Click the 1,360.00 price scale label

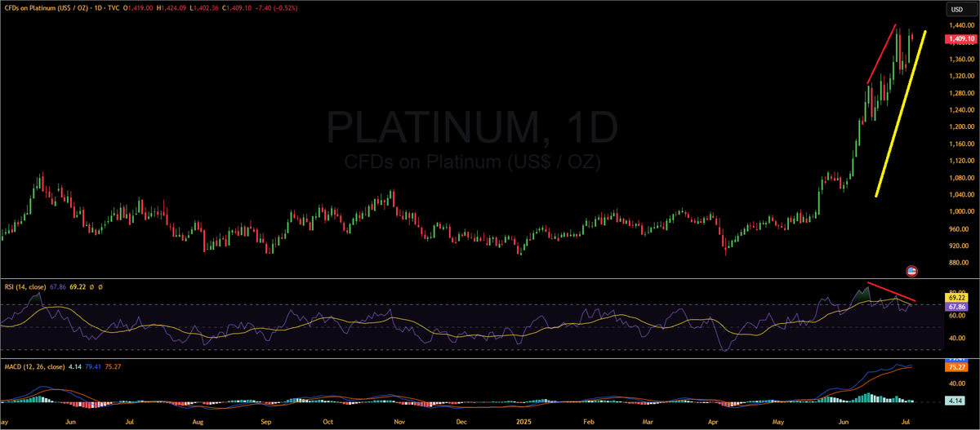click(x=961, y=60)
